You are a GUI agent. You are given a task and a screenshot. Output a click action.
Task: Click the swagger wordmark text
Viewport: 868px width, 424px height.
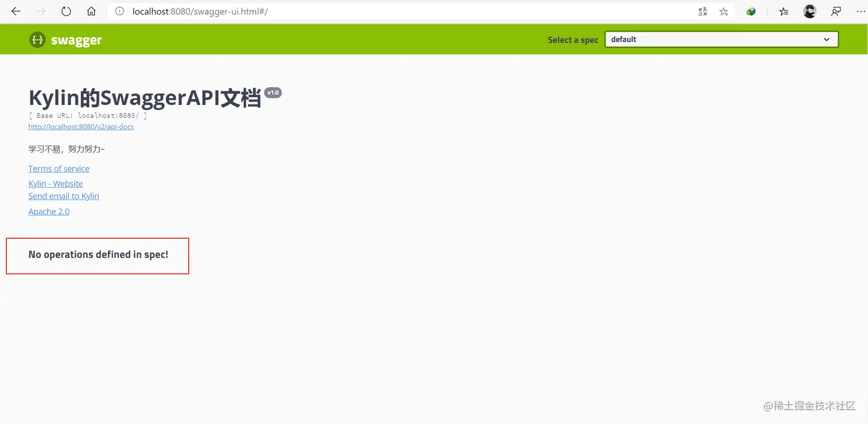pos(76,40)
